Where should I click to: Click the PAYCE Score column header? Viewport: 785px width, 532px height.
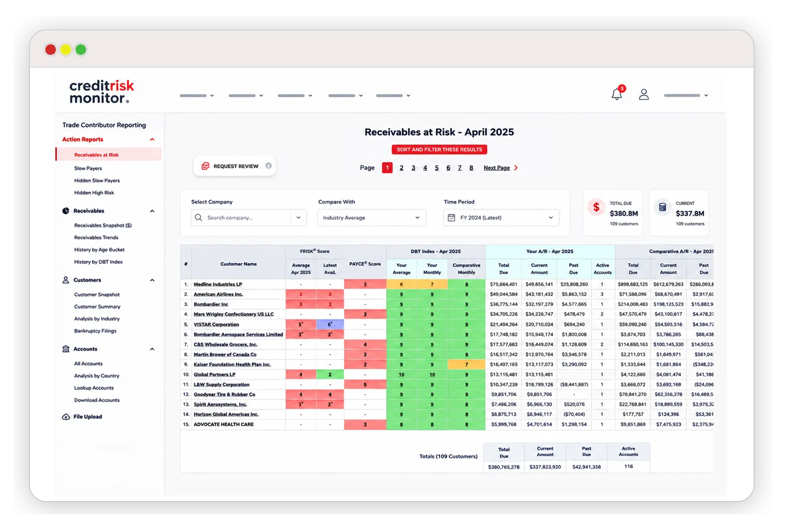(365, 264)
